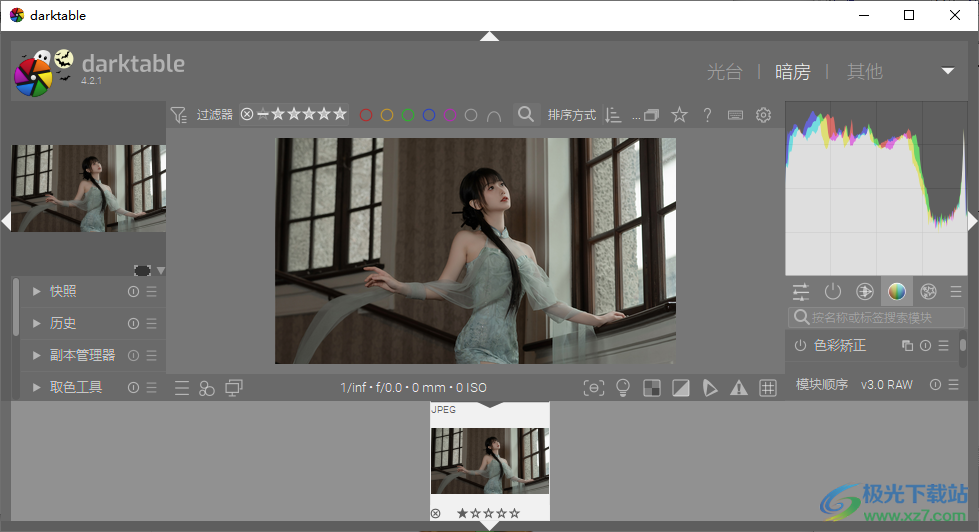The height and width of the screenshot is (532, 979).
Task: Reset the 副本管理器 panel
Action: point(133,355)
